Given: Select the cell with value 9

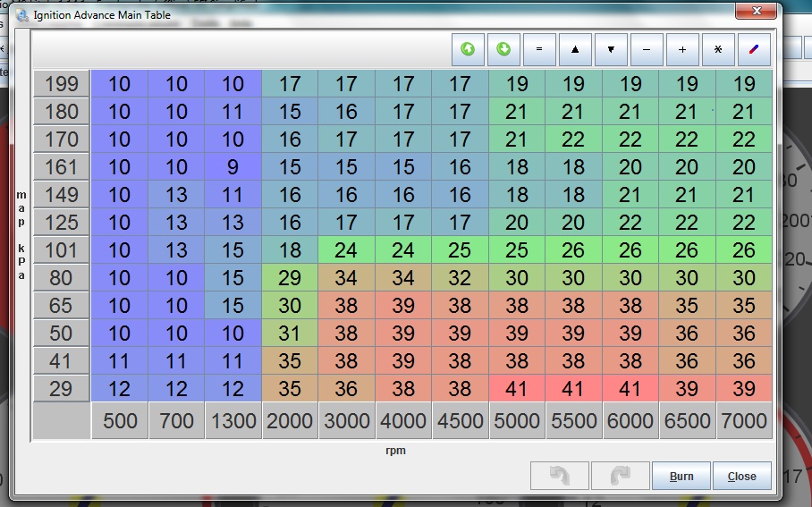Looking at the screenshot, I should (x=233, y=166).
